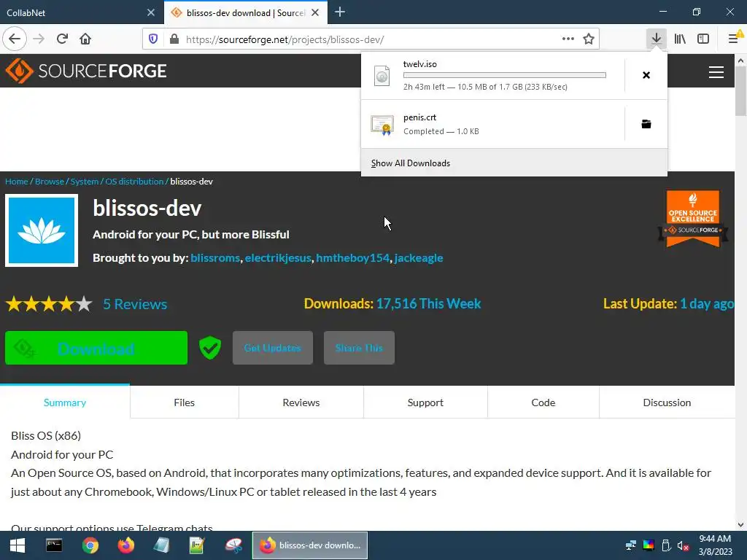This screenshot has height=560, width=747.
Task: Click the Share This button
Action: click(x=359, y=348)
